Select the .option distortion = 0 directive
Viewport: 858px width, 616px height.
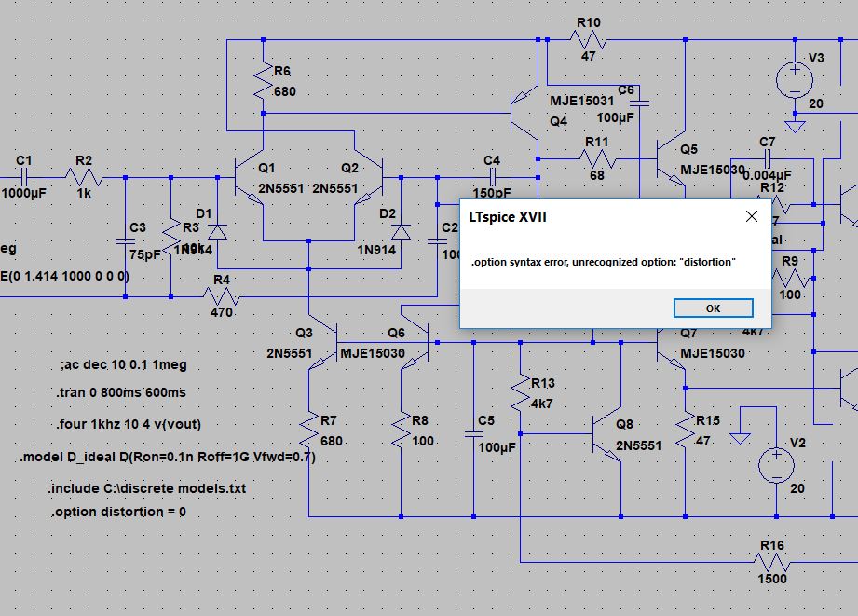118,512
